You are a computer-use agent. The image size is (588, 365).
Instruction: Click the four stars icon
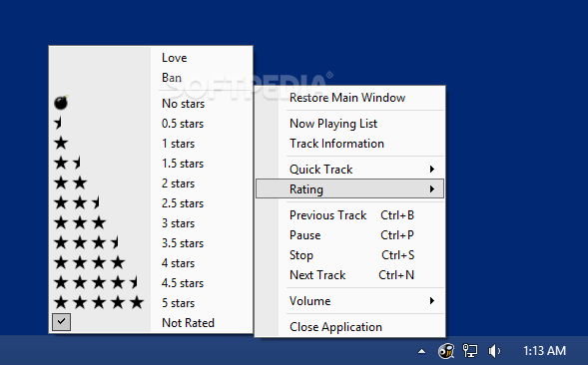(89, 262)
